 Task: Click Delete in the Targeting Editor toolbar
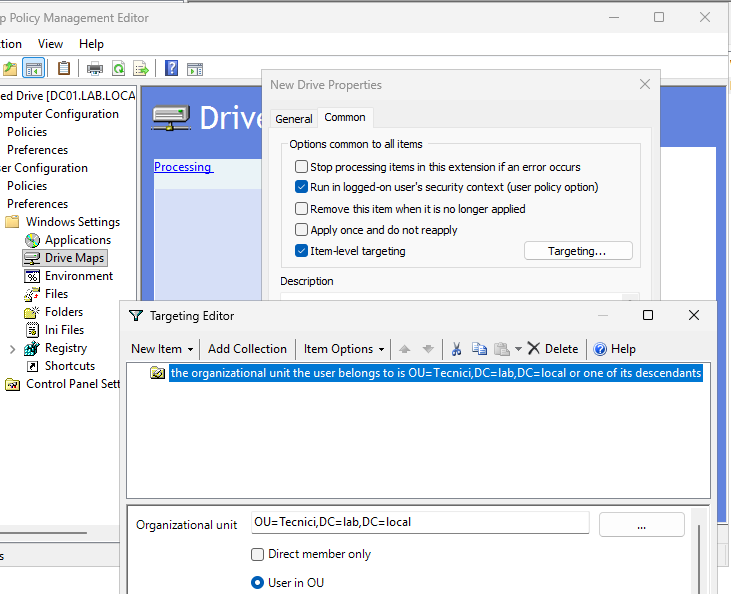coord(553,349)
